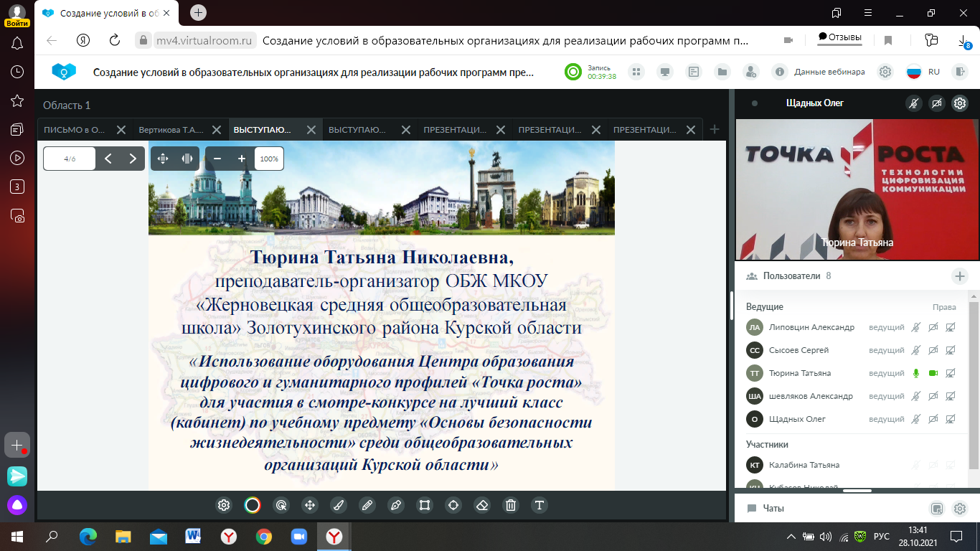Pop out the chat window
The width and height of the screenshot is (980, 551).
(936, 509)
